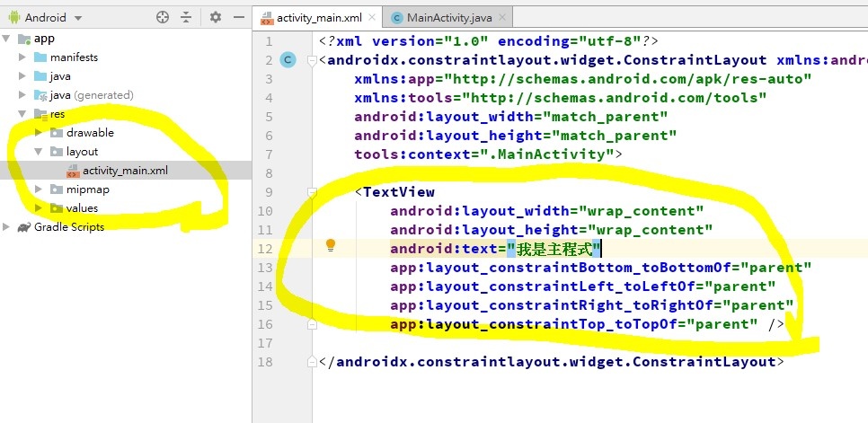This screenshot has width=868, height=423.
Task: Click the TextView opening tag
Action: click(394, 192)
